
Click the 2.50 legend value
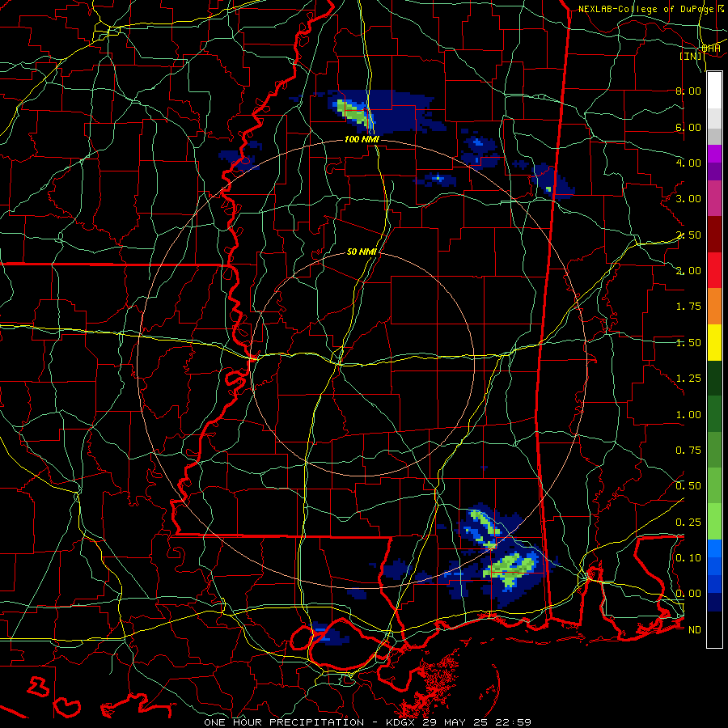tap(688, 235)
